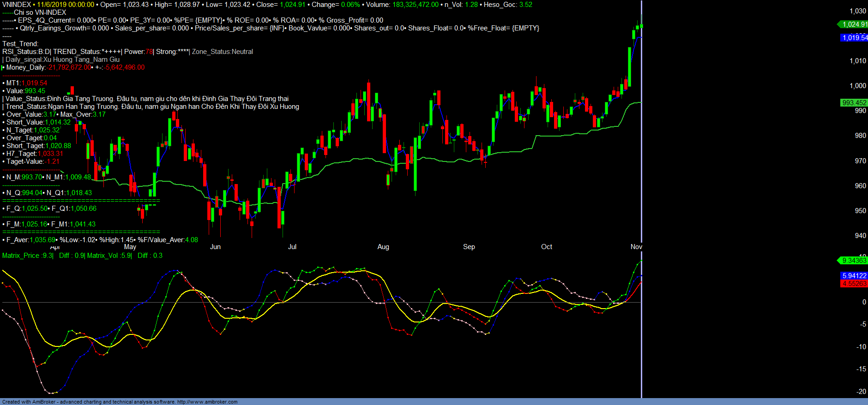
Task: Click the VNINDEX ticker symbol in the chart title
Action: click(17, 5)
